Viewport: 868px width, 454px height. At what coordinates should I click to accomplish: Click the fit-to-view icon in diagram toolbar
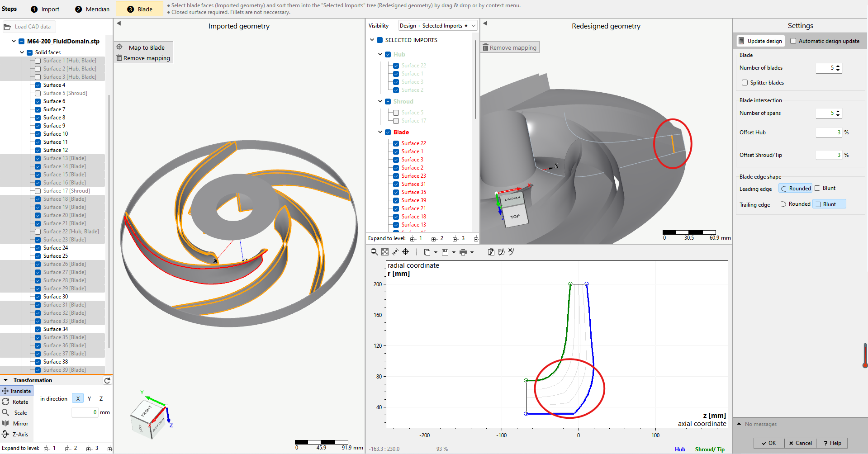(385, 252)
